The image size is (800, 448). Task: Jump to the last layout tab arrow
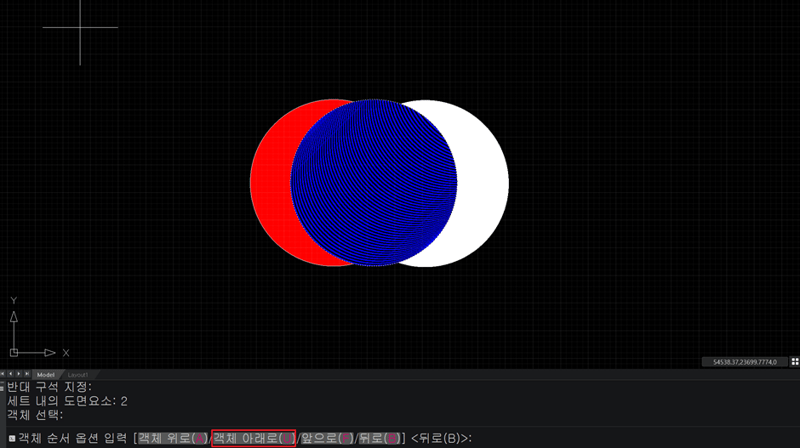pos(27,374)
